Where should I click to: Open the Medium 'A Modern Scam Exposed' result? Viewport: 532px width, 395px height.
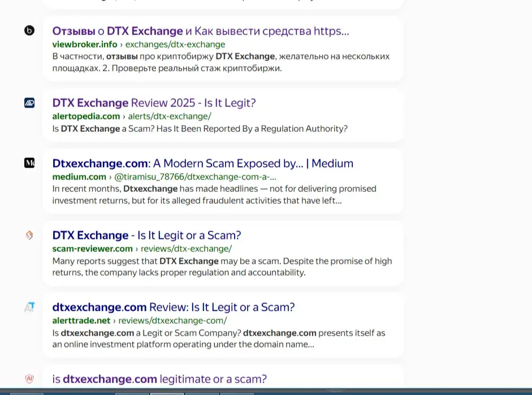tap(202, 164)
